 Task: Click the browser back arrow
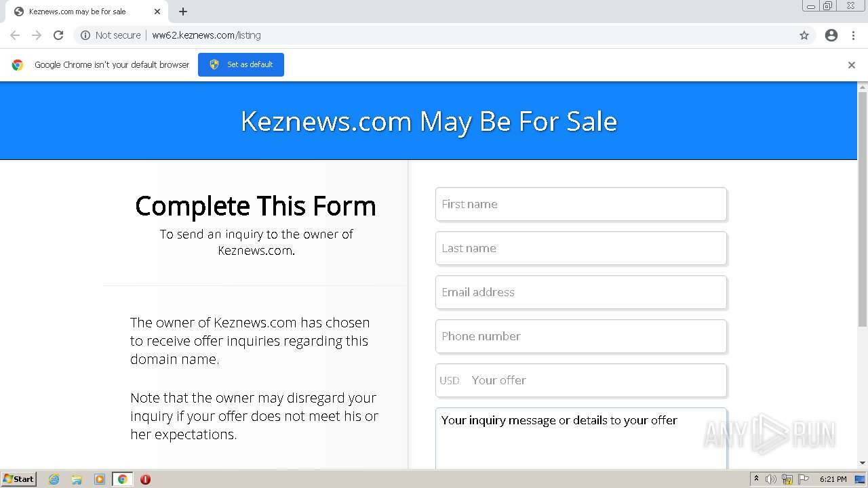pyautogui.click(x=15, y=35)
